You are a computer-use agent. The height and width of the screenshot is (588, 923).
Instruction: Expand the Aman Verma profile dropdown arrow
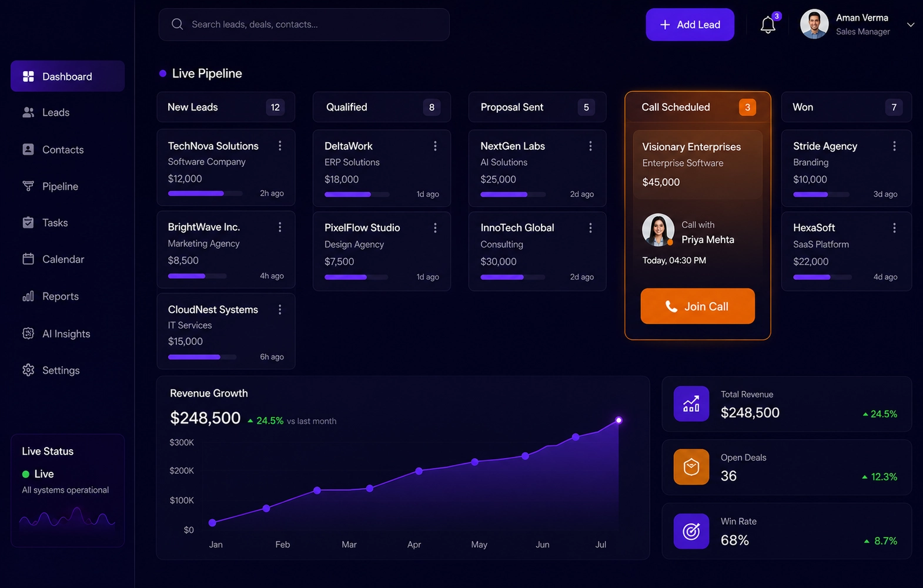(911, 25)
